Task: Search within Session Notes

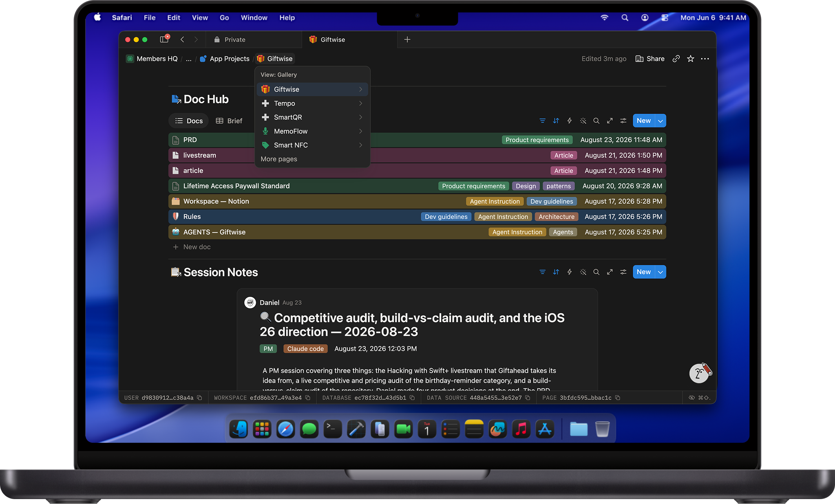Action: pyautogui.click(x=596, y=272)
